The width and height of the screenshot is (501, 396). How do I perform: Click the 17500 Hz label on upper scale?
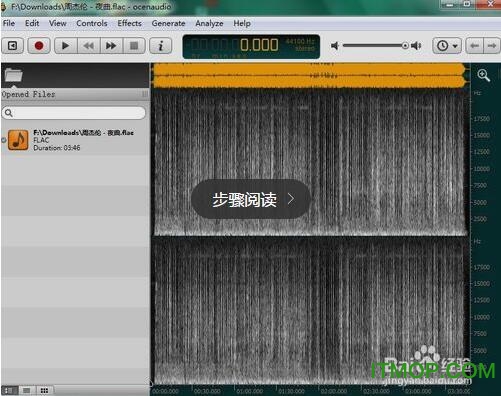click(482, 119)
